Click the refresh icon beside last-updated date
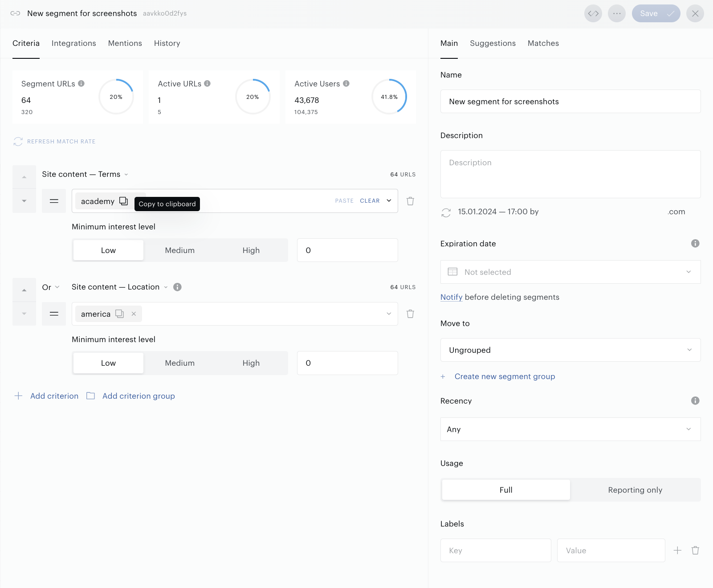The width and height of the screenshot is (713, 588). point(446,212)
